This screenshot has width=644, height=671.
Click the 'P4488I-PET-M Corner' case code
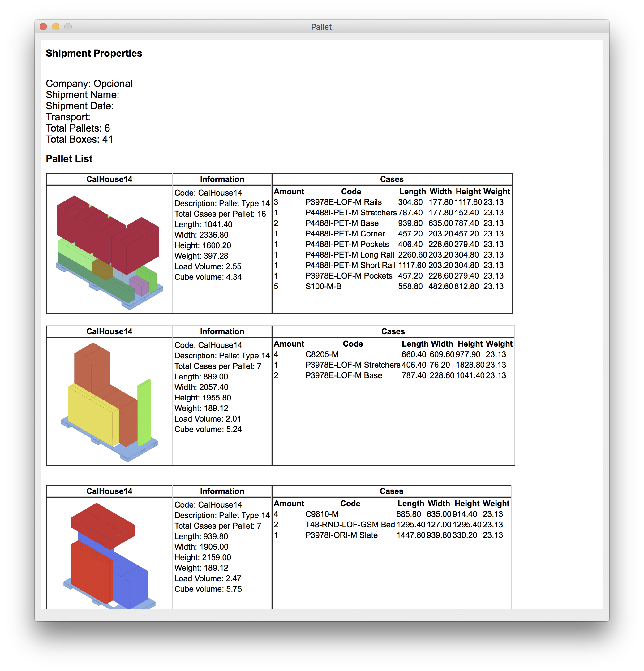coord(345,234)
